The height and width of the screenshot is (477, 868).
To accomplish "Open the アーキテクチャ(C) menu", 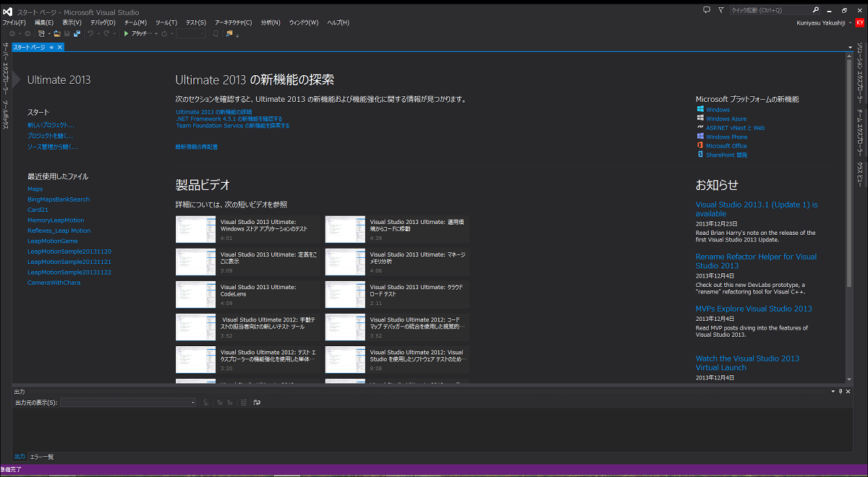I will (234, 22).
